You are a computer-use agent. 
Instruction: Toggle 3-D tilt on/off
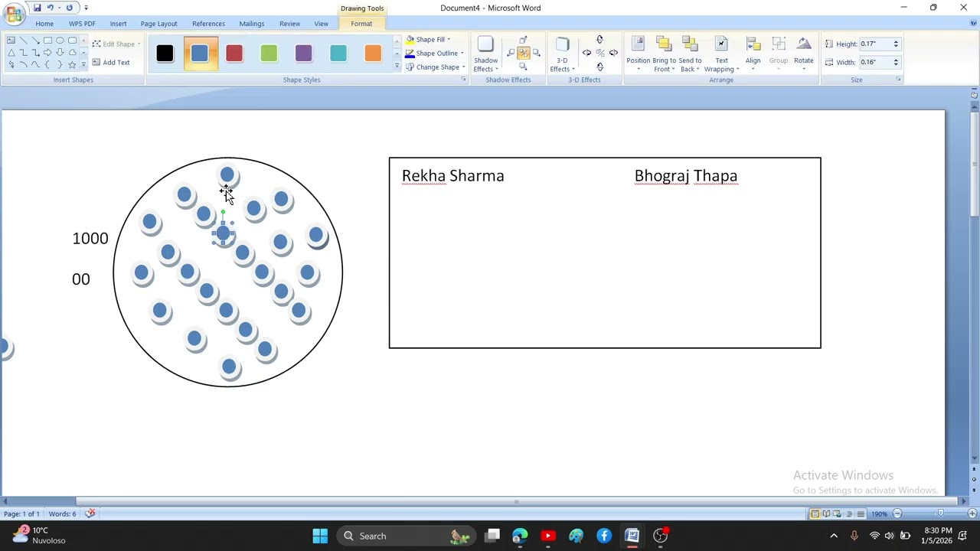pyautogui.click(x=600, y=53)
